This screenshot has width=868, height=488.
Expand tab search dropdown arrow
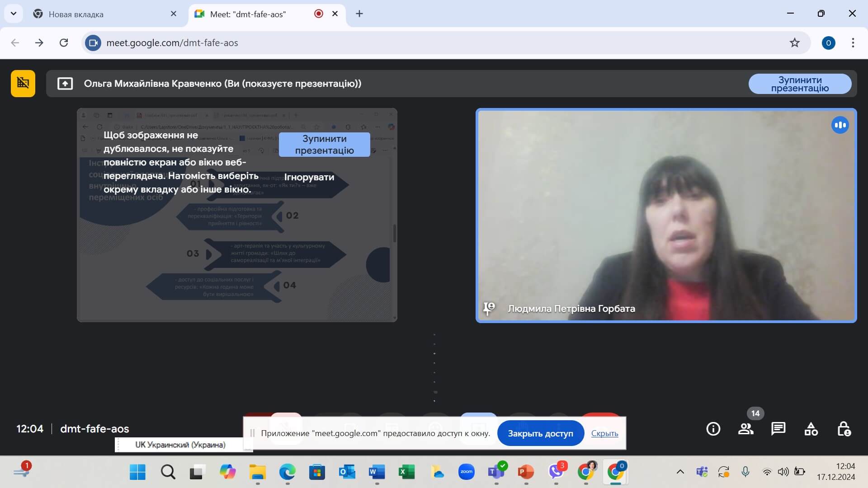(14, 14)
